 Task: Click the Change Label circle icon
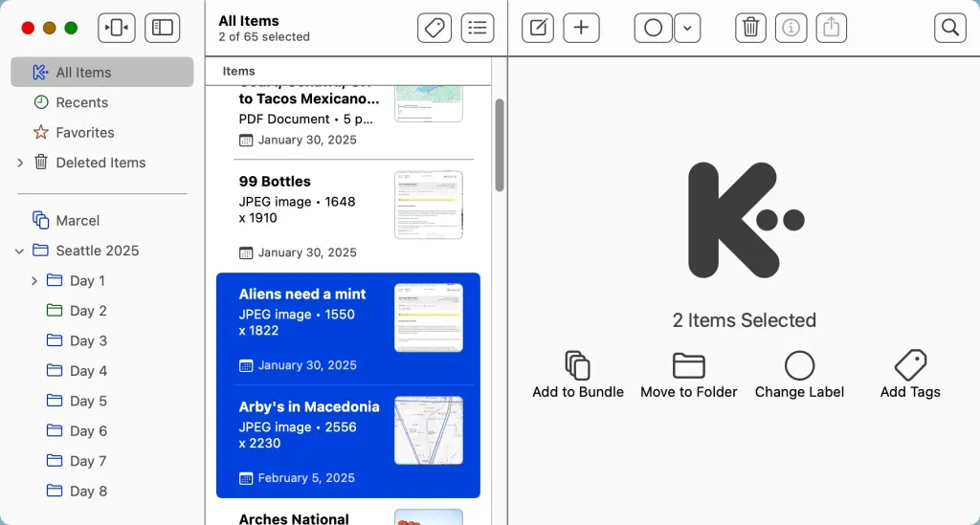point(799,365)
